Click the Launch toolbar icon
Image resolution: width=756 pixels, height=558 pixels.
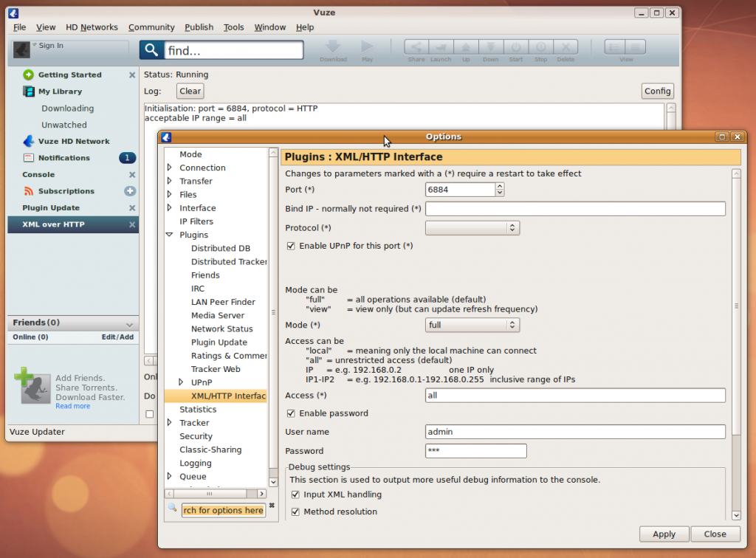(441, 47)
